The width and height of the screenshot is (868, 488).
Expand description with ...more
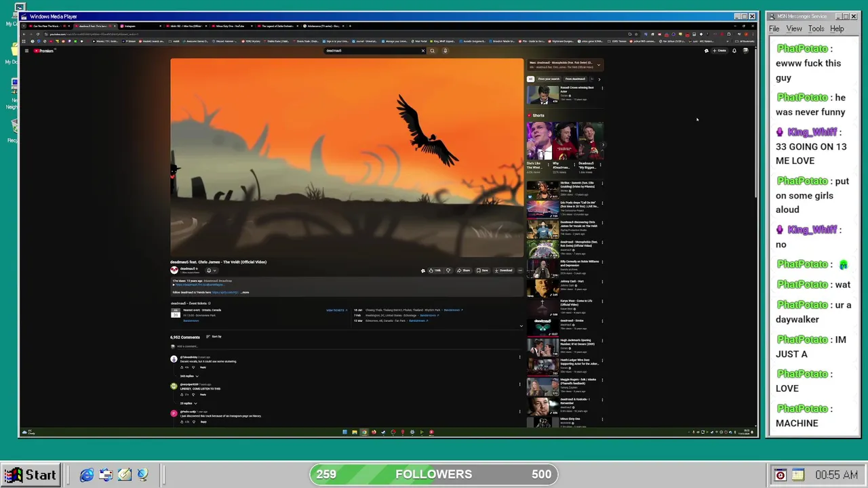point(245,292)
